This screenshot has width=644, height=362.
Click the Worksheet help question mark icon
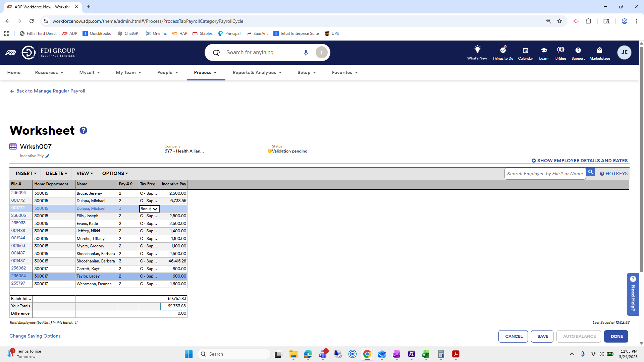[x=83, y=130]
